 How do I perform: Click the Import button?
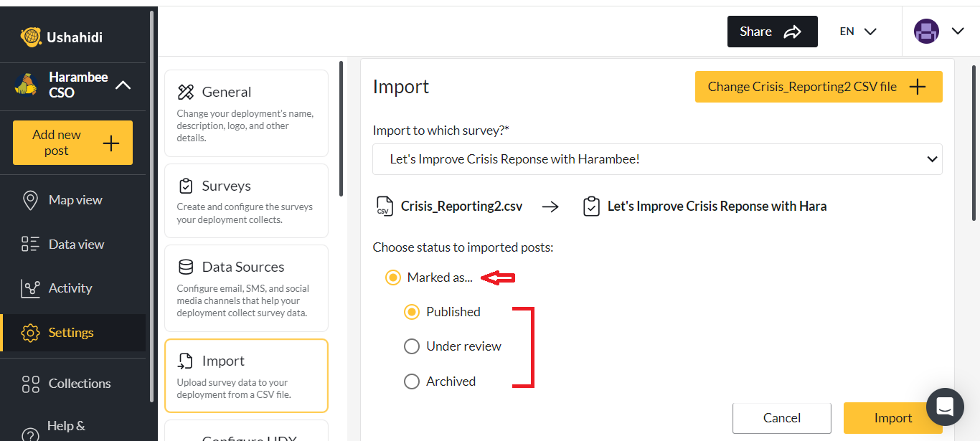(x=892, y=418)
